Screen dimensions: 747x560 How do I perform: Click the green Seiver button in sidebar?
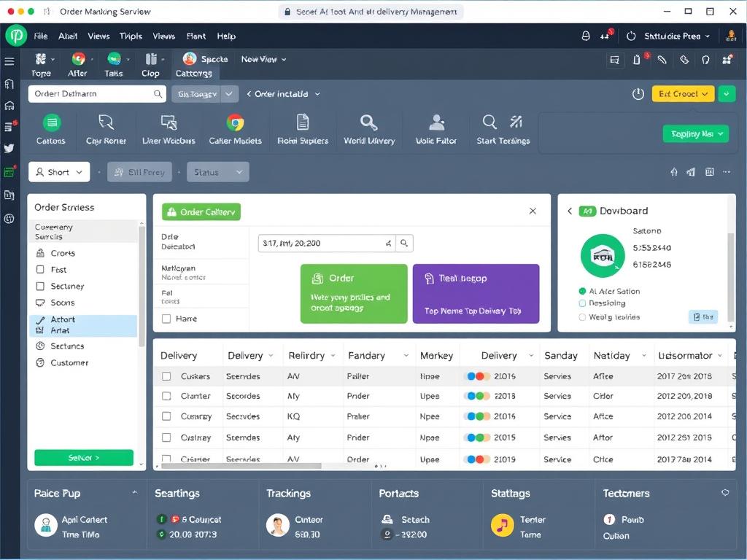tap(84, 458)
